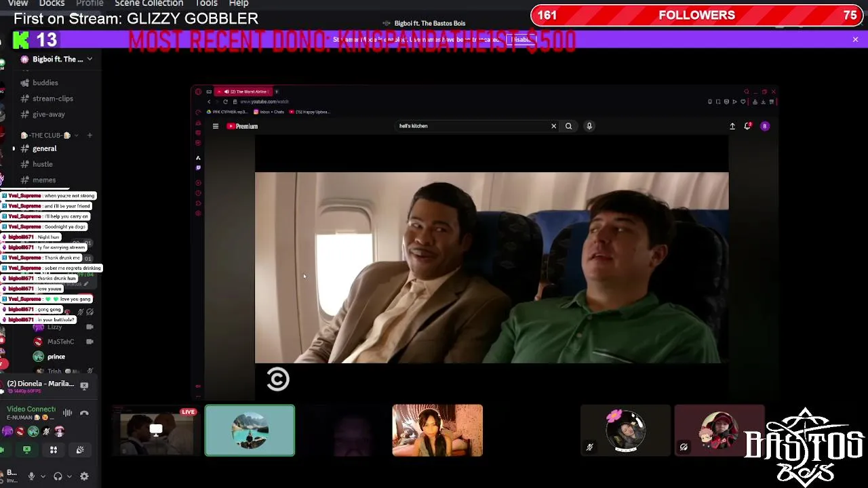Toggle Discord noise suppression waveform icon
Viewport: 868px width, 488px height.
[x=67, y=413]
